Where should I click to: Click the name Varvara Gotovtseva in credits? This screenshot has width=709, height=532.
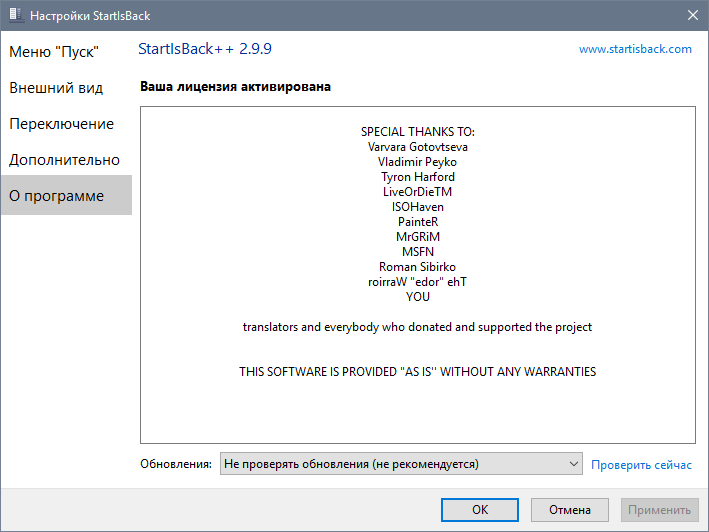pos(417,147)
